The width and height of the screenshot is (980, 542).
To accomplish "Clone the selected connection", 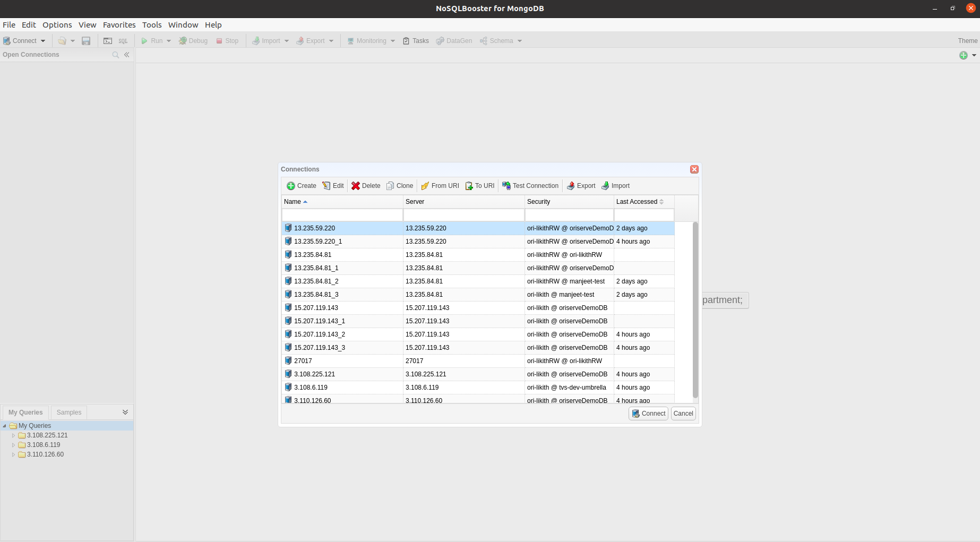I will pos(400,186).
